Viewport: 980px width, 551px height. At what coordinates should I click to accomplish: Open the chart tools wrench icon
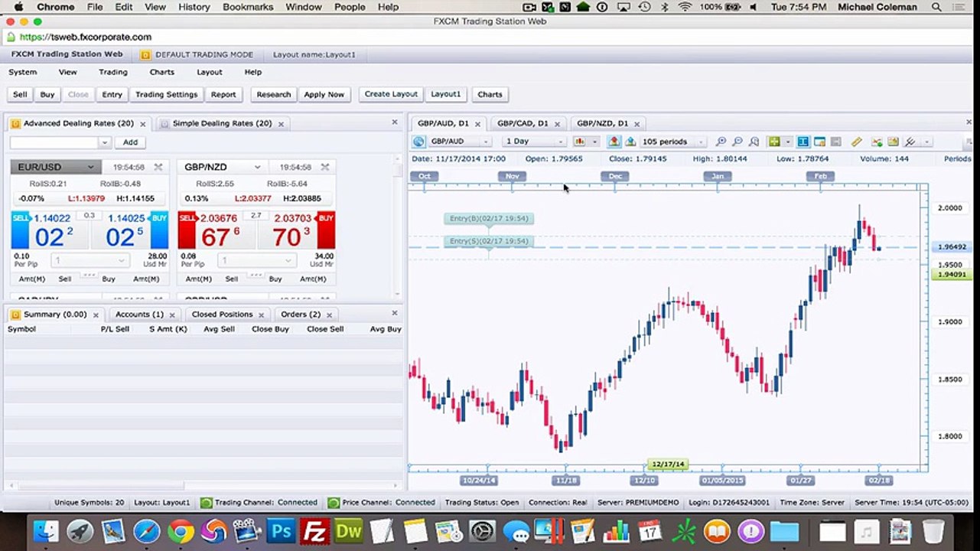[x=910, y=142]
